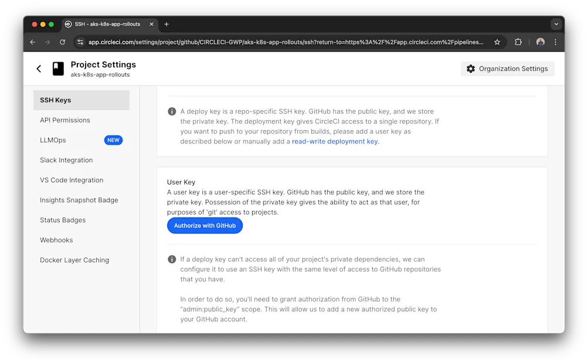
Task: Open a new browser tab with plus
Action: tap(166, 24)
